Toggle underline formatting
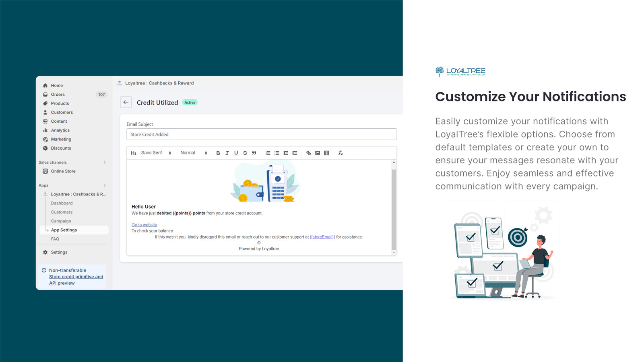The height and width of the screenshot is (362, 644). 236,153
